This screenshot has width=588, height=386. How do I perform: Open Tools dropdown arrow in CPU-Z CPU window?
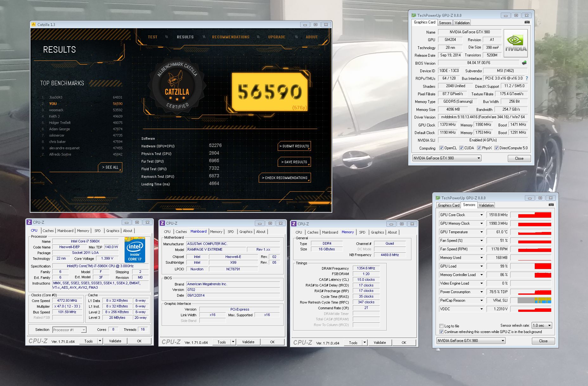pyautogui.click(x=100, y=341)
